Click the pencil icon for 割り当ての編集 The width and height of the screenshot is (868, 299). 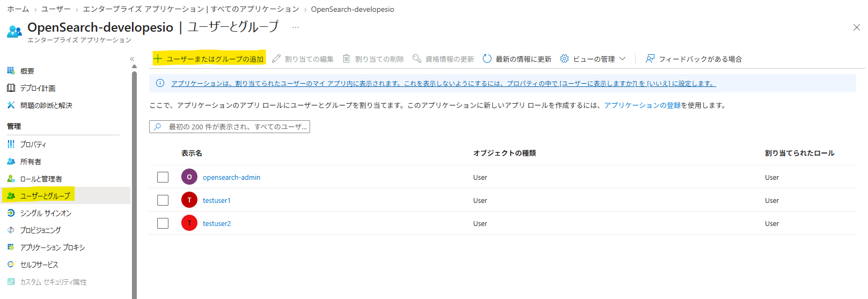276,59
